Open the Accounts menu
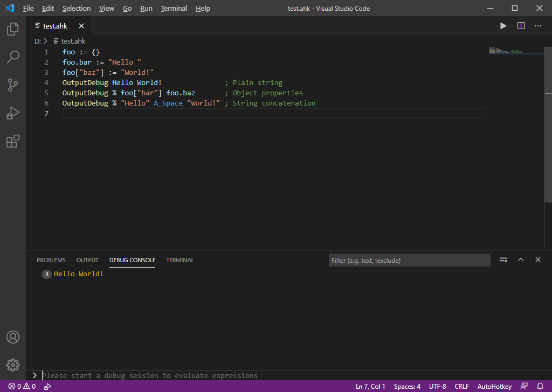Viewport: 552px width, 392px height. (x=13, y=337)
